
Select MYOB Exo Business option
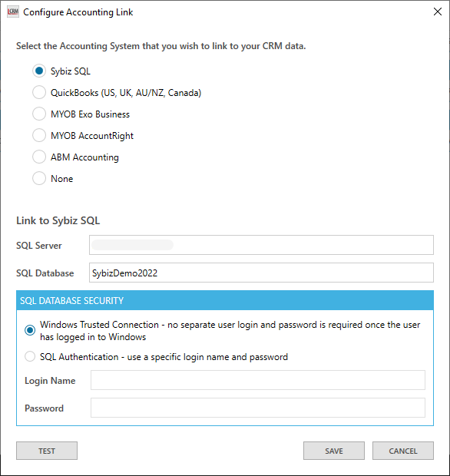[x=39, y=114]
